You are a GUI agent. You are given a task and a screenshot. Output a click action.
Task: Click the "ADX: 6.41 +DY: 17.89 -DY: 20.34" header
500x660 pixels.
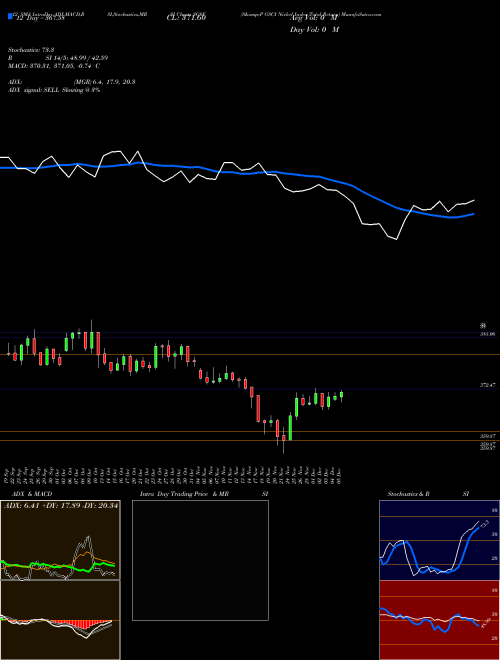pos(61,506)
